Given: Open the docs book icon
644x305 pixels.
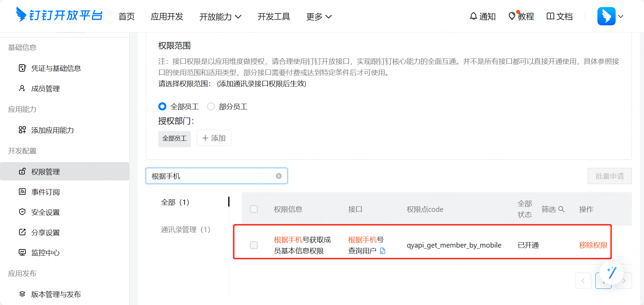Looking at the screenshot, I should point(550,16).
